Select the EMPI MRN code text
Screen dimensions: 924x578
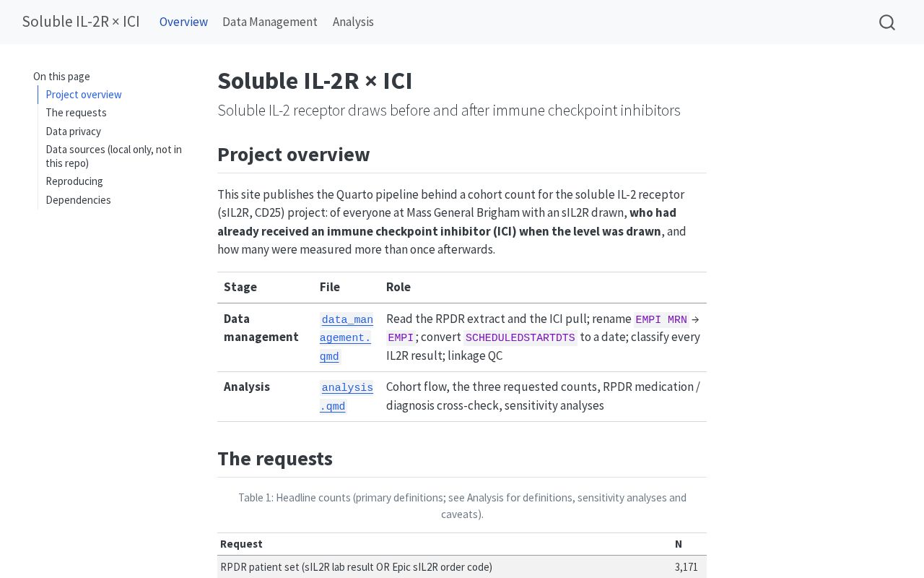[661, 319]
